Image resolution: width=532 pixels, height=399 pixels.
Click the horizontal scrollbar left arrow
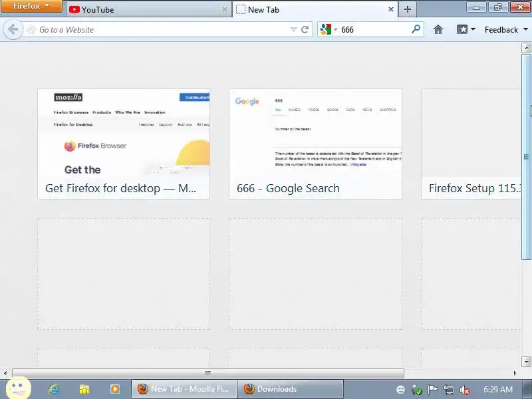point(5,373)
